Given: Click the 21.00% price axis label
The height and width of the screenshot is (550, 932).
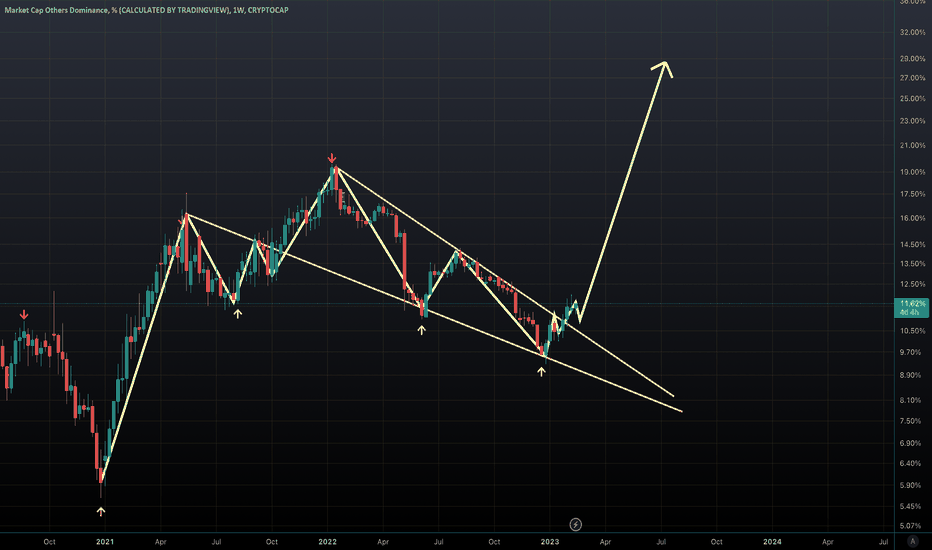Looking at the screenshot, I should 912,146.
